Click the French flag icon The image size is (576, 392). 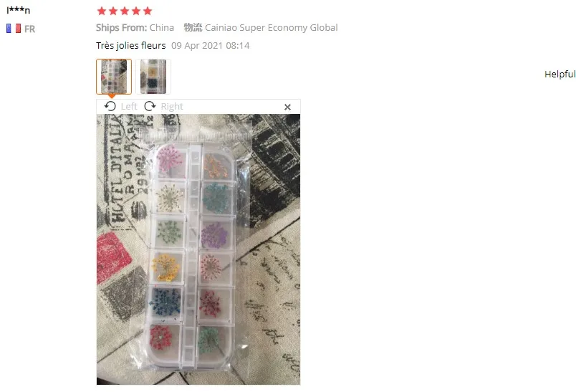click(13, 29)
